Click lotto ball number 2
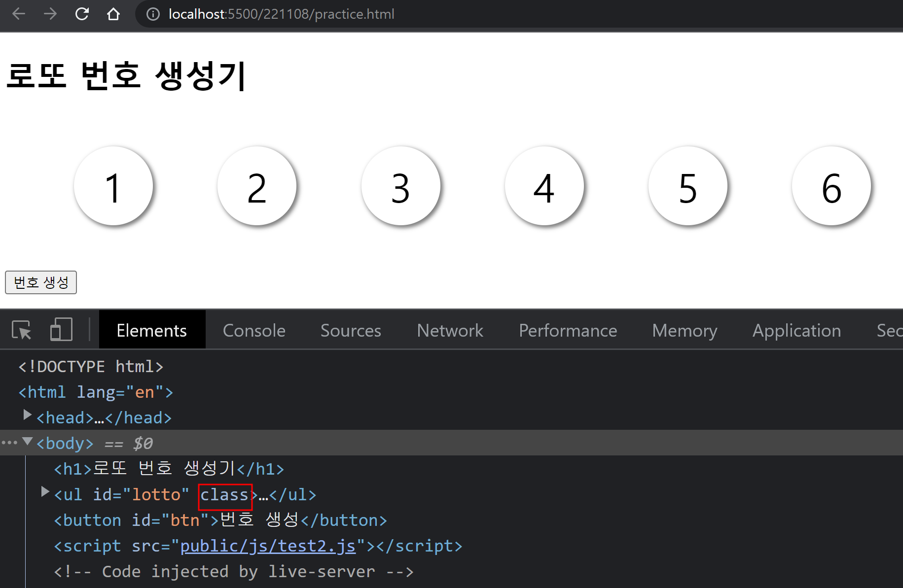Image resolution: width=903 pixels, height=588 pixels. (257, 186)
